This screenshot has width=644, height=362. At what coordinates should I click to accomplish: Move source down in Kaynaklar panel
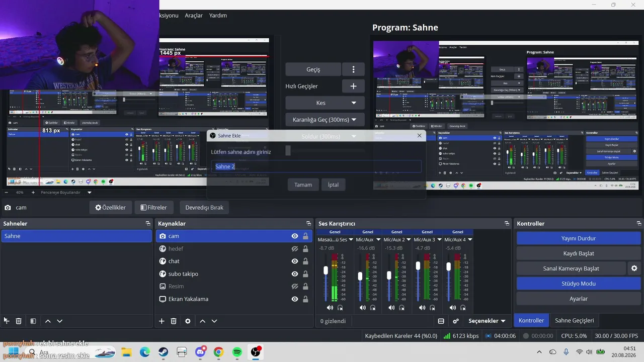pos(214,321)
